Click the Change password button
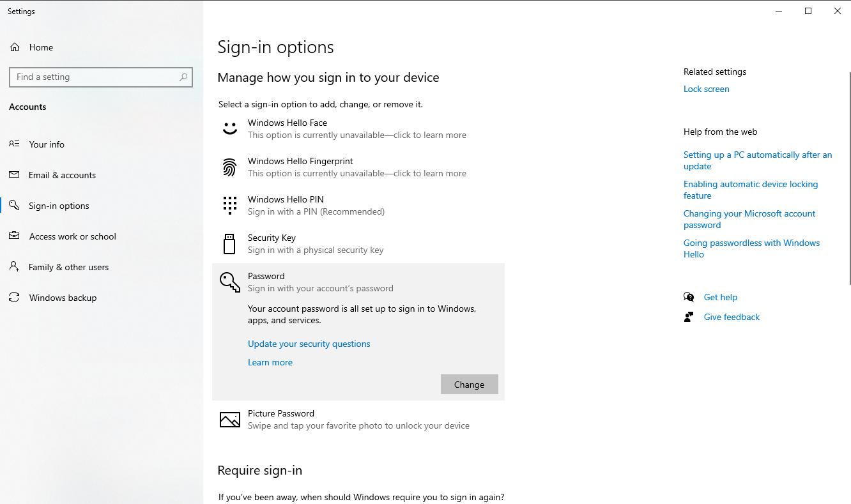This screenshot has height=504, width=851. pos(469,385)
